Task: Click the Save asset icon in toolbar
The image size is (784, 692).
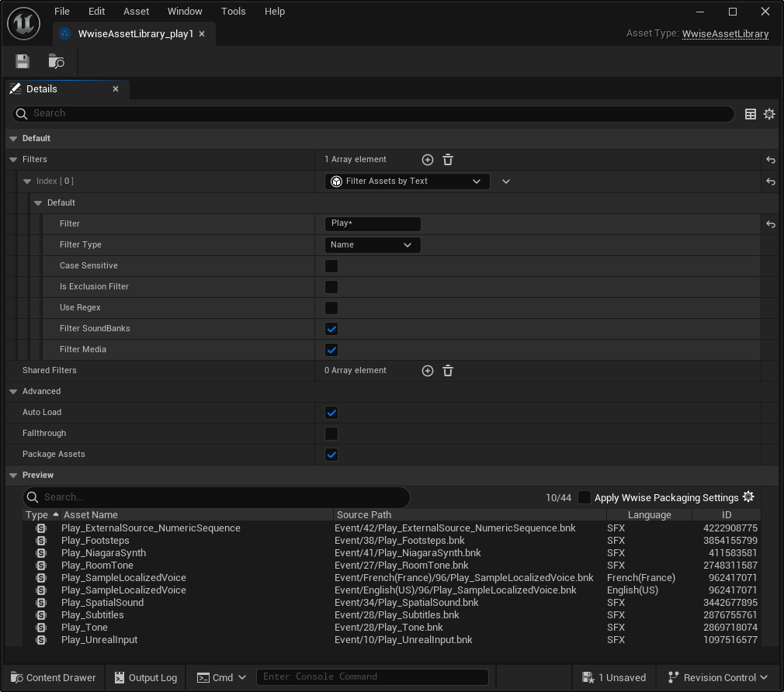Action: tap(23, 61)
